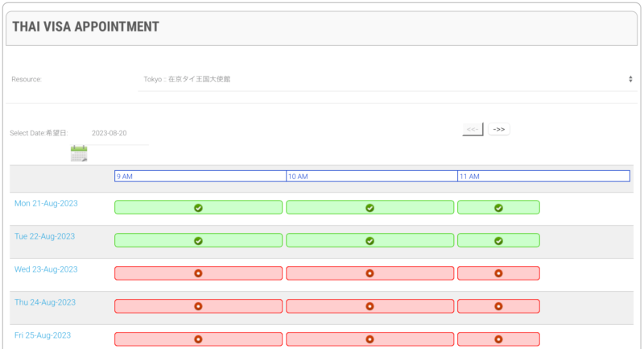Select the Monday 21-Aug 9 AM available slot
Viewport: 644px width, 349px height.
pyautogui.click(x=198, y=207)
